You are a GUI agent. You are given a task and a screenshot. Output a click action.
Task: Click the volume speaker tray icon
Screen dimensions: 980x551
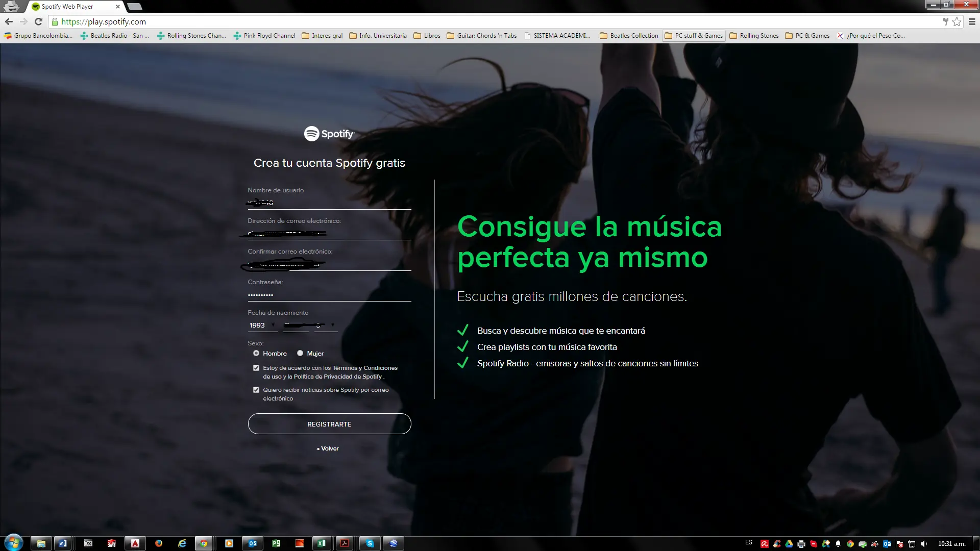(924, 544)
